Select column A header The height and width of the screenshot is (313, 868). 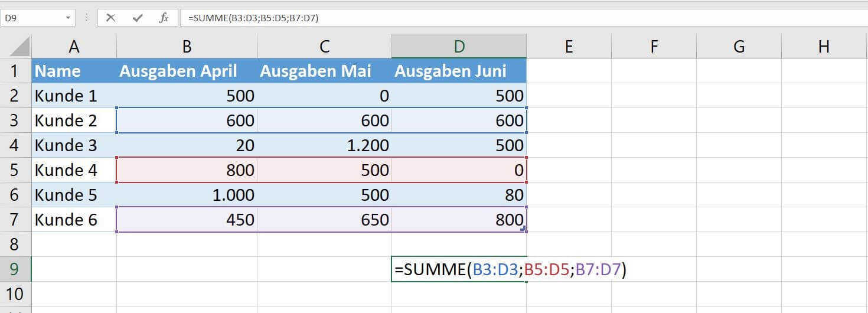point(74,46)
